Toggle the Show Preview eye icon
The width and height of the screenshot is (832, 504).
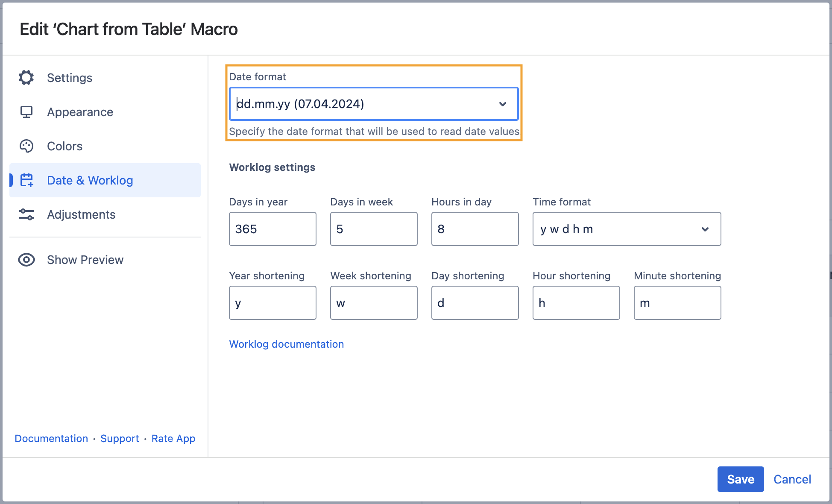pyautogui.click(x=26, y=260)
